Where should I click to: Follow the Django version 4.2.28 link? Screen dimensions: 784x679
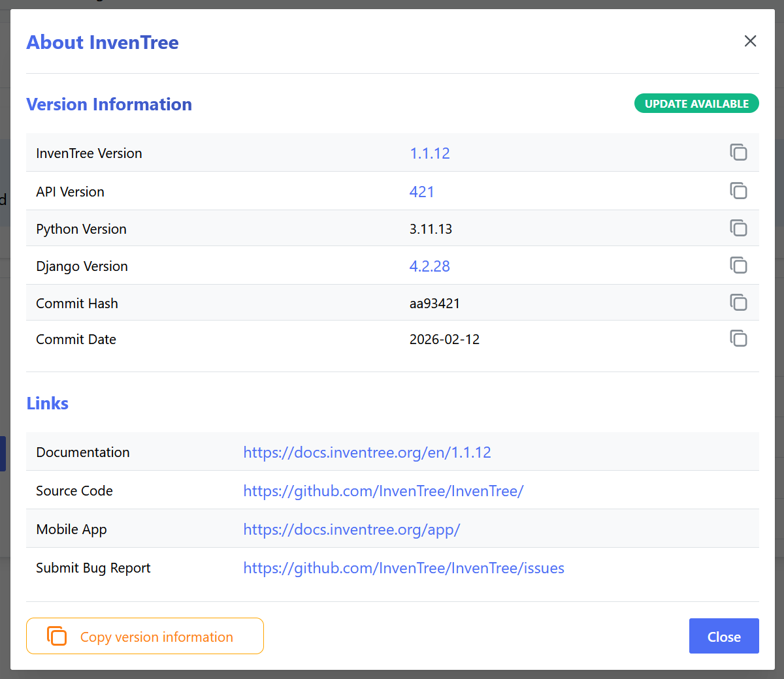[x=429, y=266]
